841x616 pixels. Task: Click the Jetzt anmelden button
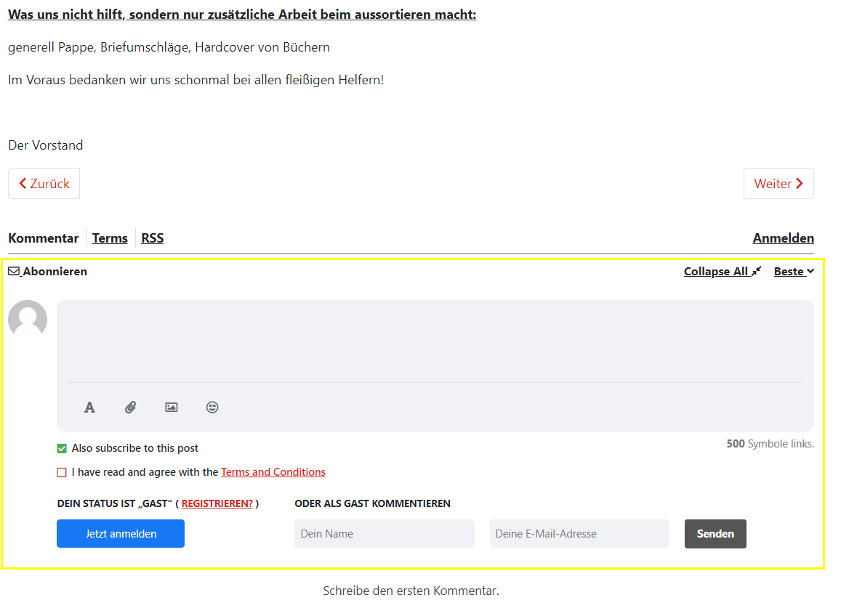(x=121, y=533)
